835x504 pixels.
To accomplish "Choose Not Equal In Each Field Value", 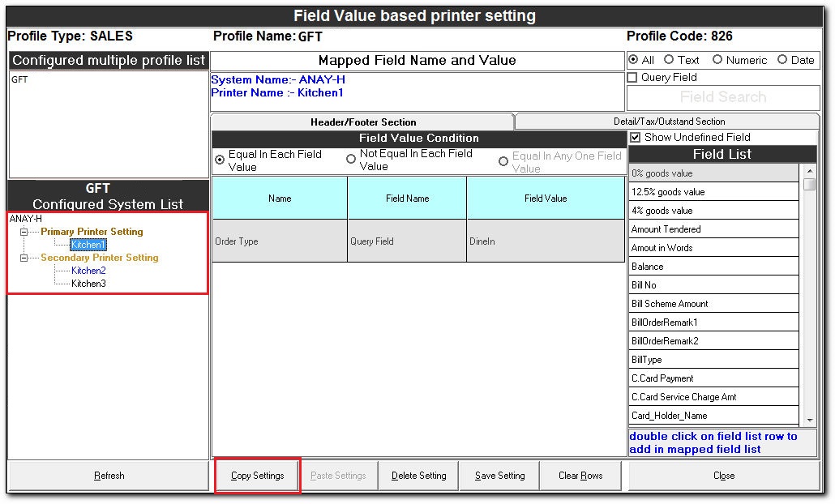I will (351, 159).
